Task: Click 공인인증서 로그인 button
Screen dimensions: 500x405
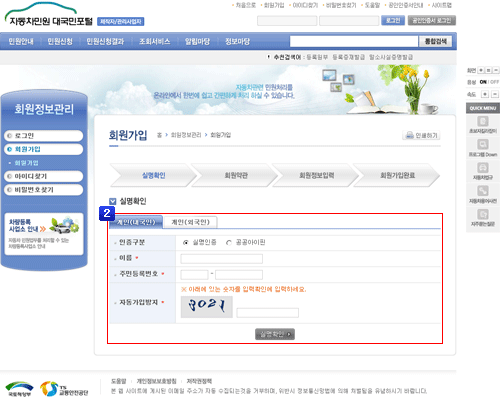Action: (x=432, y=21)
